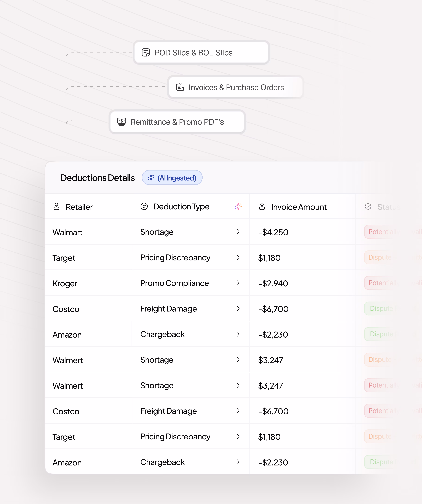The image size is (422, 504).
Task: Click the pink AI sparkle in Deduction Type header
Action: pos(238,206)
